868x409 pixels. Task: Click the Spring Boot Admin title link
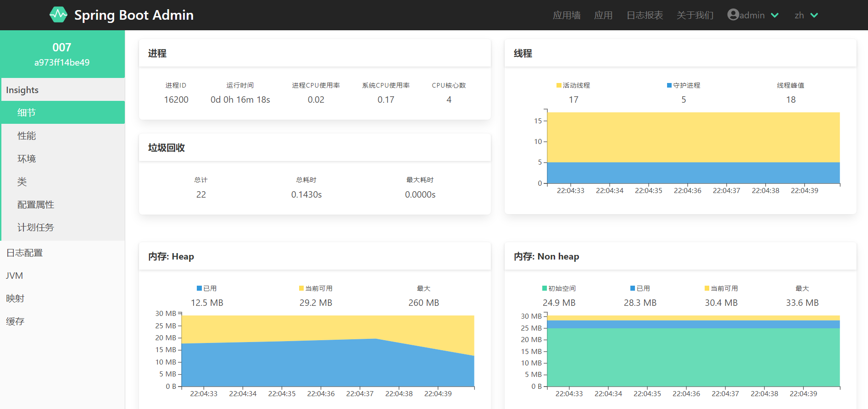click(134, 15)
